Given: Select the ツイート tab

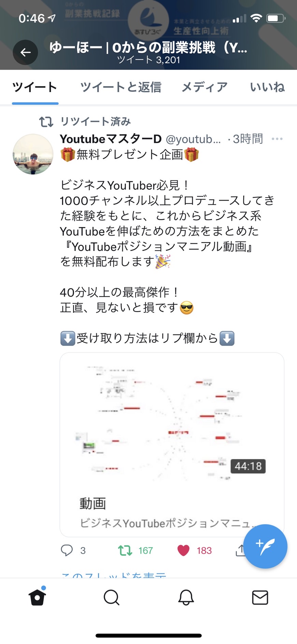Looking at the screenshot, I should (x=35, y=87).
